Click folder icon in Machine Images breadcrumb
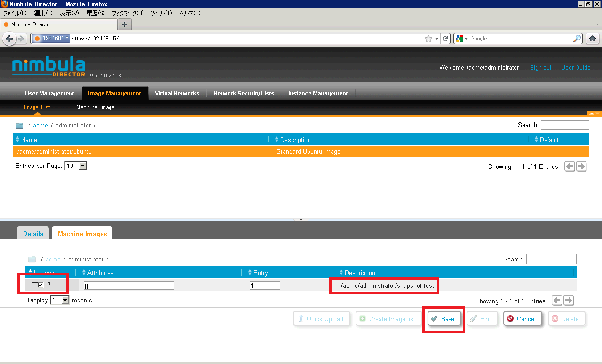 point(32,259)
